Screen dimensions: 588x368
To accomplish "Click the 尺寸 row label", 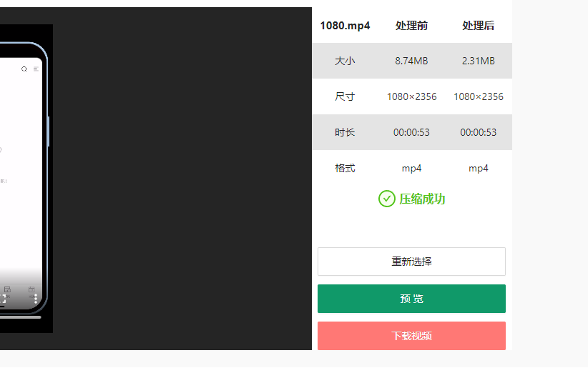I will pyautogui.click(x=345, y=96).
